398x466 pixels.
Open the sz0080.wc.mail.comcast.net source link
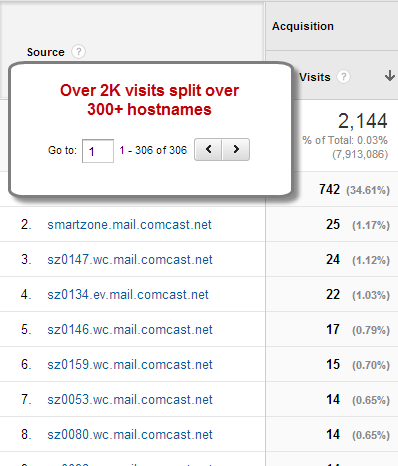point(130,435)
